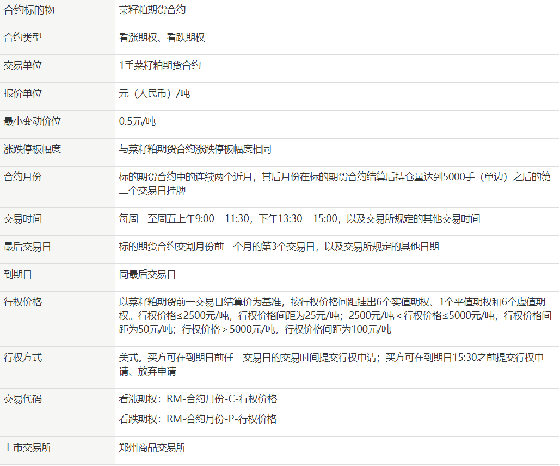Select the 菜籽粕期货合约 underlying value

152,9
